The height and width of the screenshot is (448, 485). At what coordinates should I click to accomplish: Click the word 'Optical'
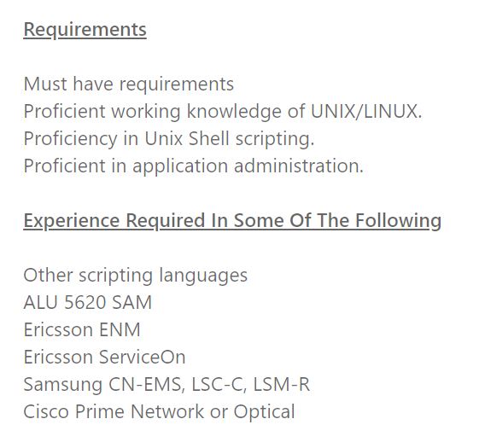[x=264, y=412]
